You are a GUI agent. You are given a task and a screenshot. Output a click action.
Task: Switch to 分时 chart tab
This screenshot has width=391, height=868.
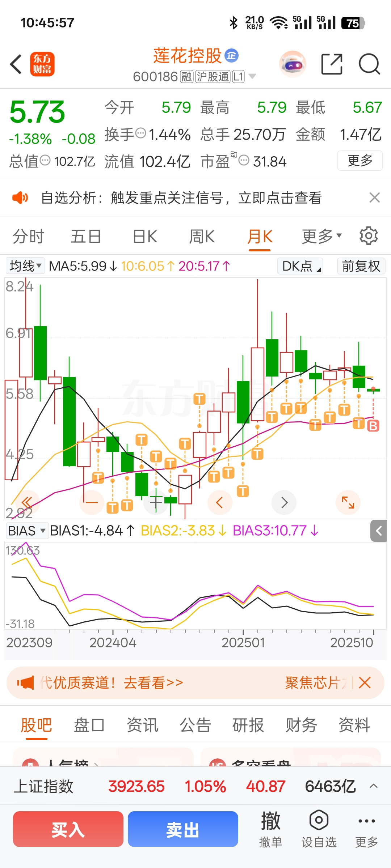(x=28, y=237)
